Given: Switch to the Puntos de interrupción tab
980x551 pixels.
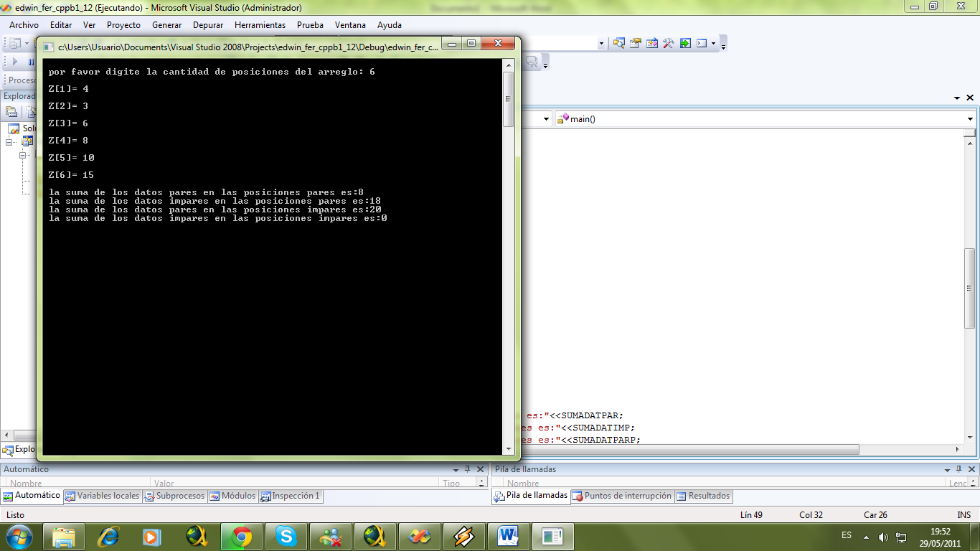Looking at the screenshot, I should pos(622,496).
